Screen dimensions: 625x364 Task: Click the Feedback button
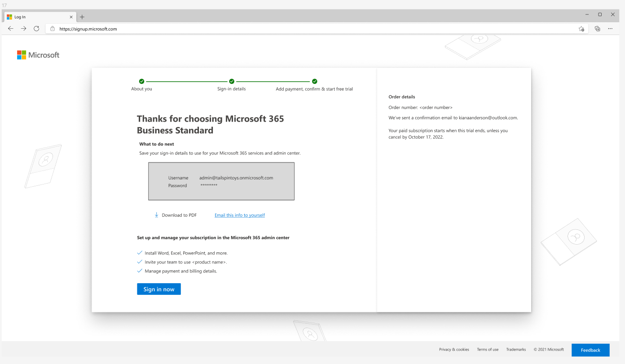(590, 350)
